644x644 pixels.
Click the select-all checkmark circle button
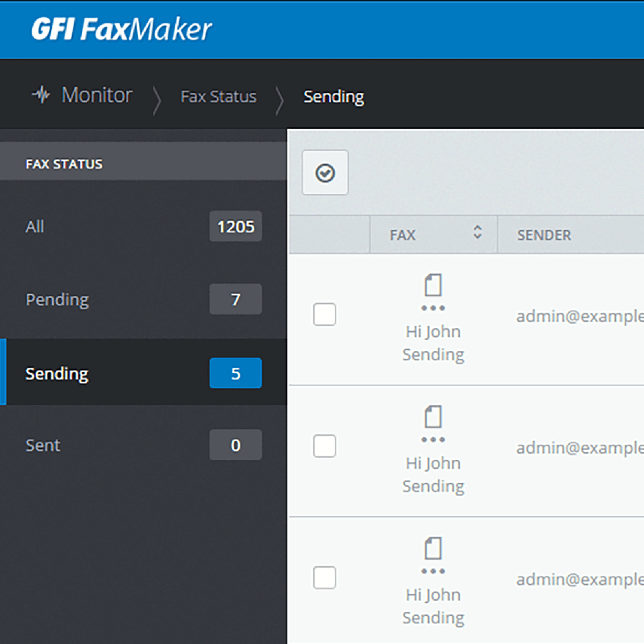pyautogui.click(x=325, y=173)
